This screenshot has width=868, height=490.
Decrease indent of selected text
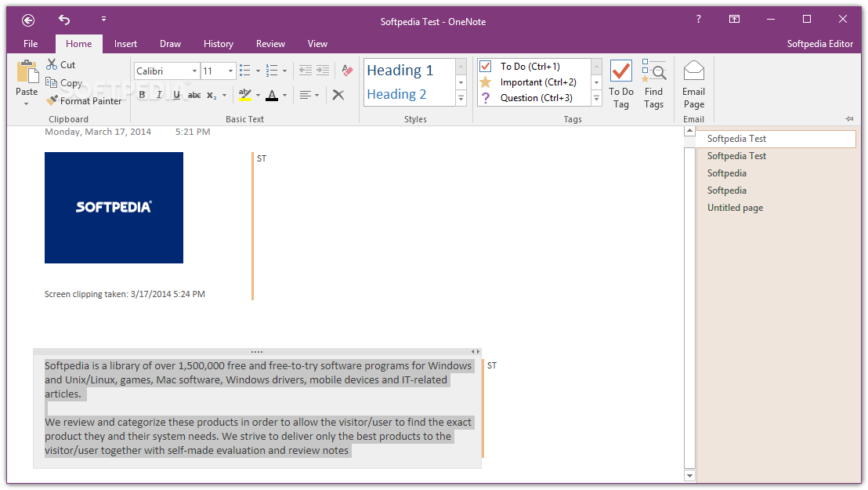pyautogui.click(x=306, y=71)
